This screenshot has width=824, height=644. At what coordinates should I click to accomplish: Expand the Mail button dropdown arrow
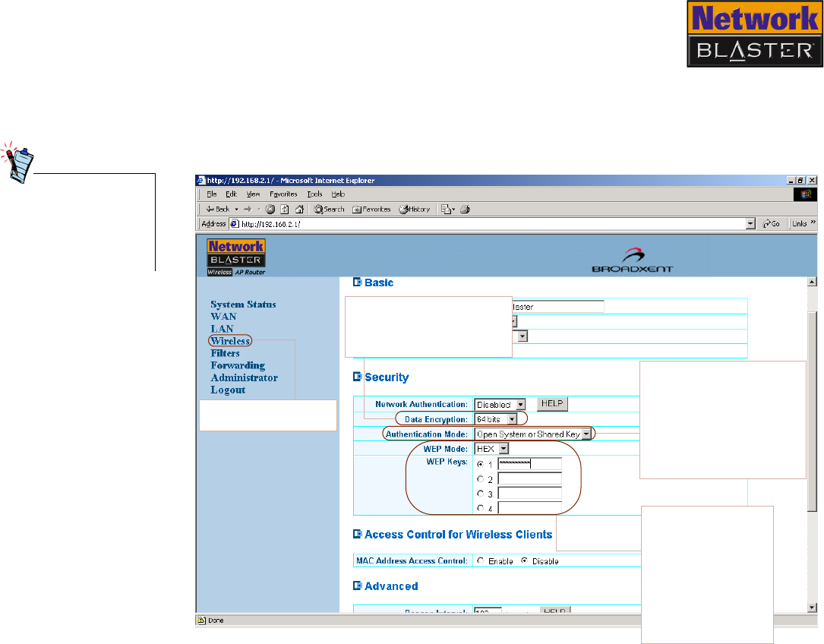tap(453, 210)
